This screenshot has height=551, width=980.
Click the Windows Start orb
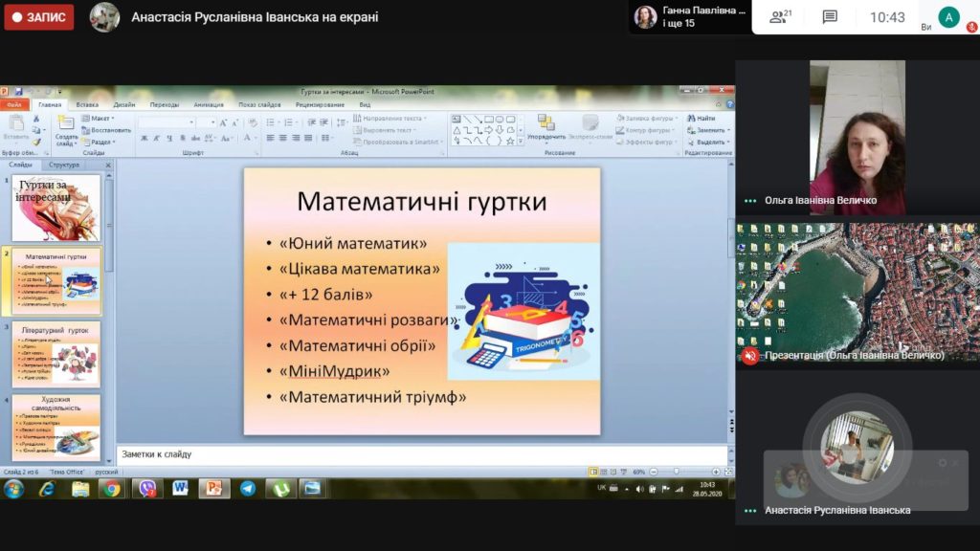click(13, 489)
